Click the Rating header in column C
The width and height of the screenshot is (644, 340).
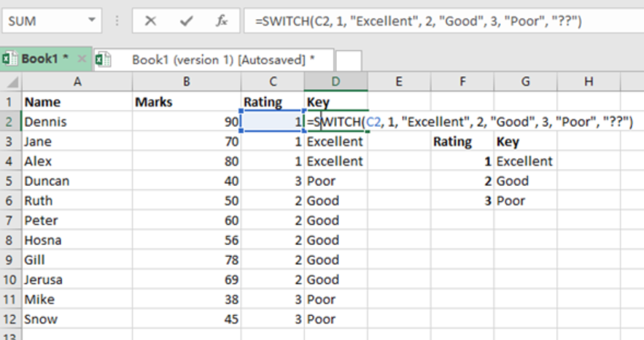(273, 102)
